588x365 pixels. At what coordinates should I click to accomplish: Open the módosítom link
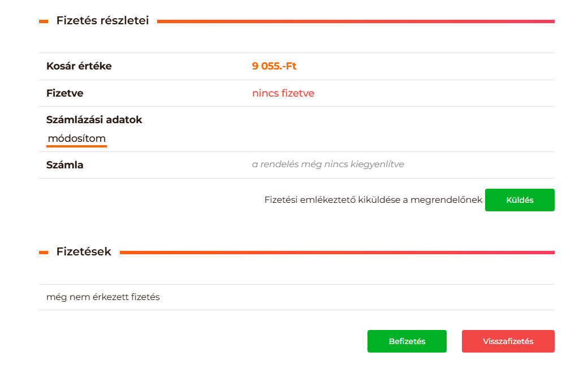pyautogui.click(x=76, y=138)
